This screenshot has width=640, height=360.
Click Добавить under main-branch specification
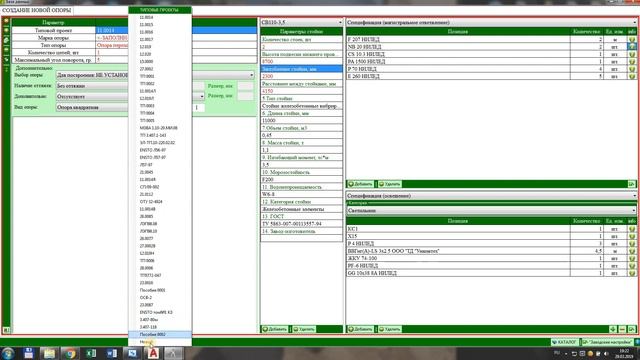[x=360, y=184]
